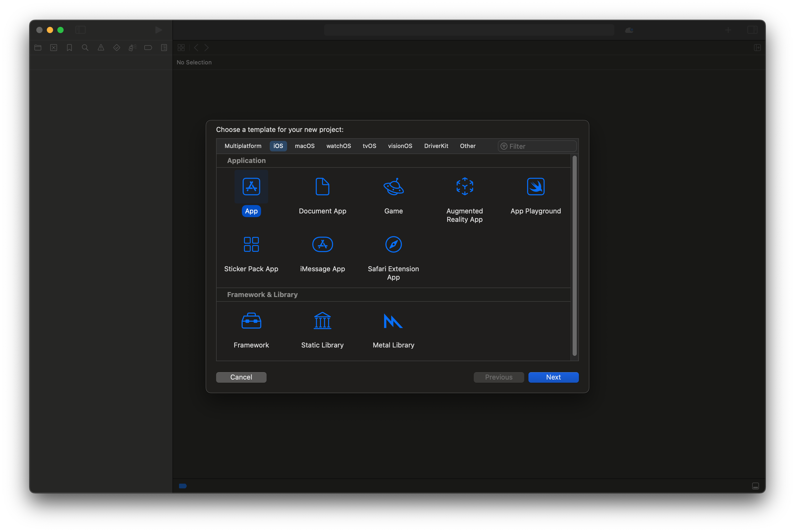Click the Cancel button
Screen dimensions: 795x532
pyautogui.click(x=241, y=377)
